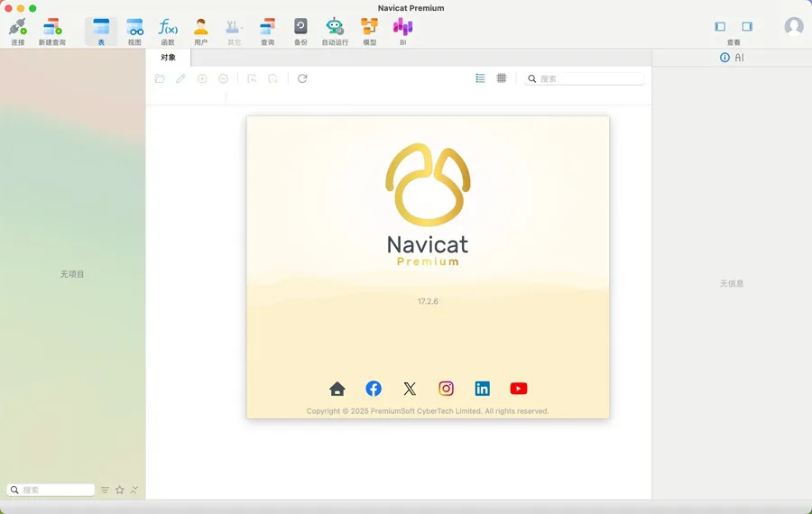Open the 函数 (Function) f(x) icon
The height and width of the screenshot is (514, 812).
[x=168, y=27]
